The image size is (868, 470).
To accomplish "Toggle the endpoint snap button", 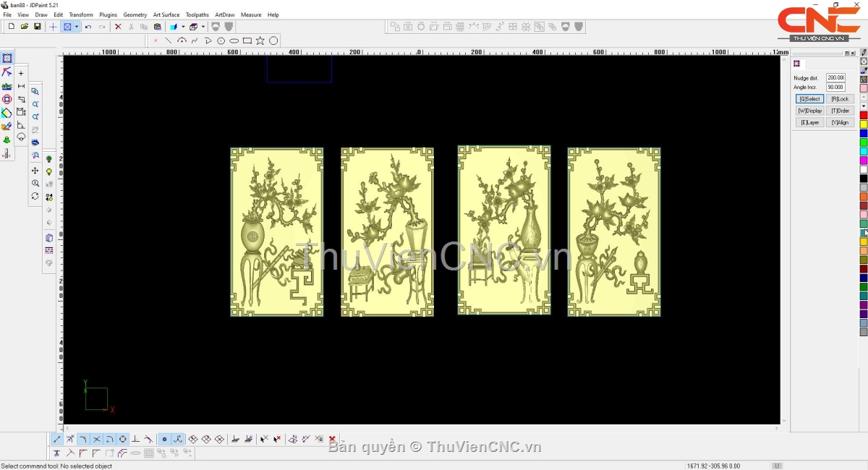I will point(57,439).
